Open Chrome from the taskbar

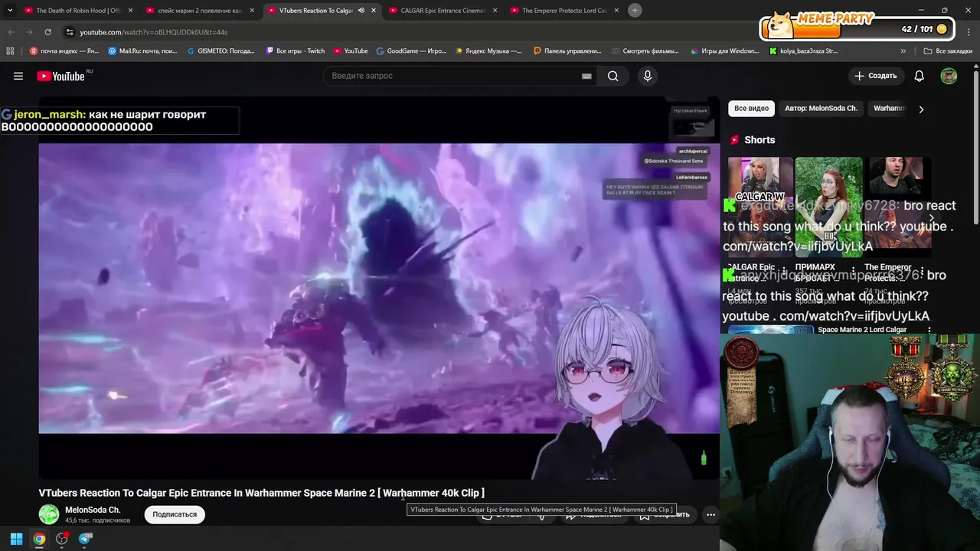(x=39, y=539)
